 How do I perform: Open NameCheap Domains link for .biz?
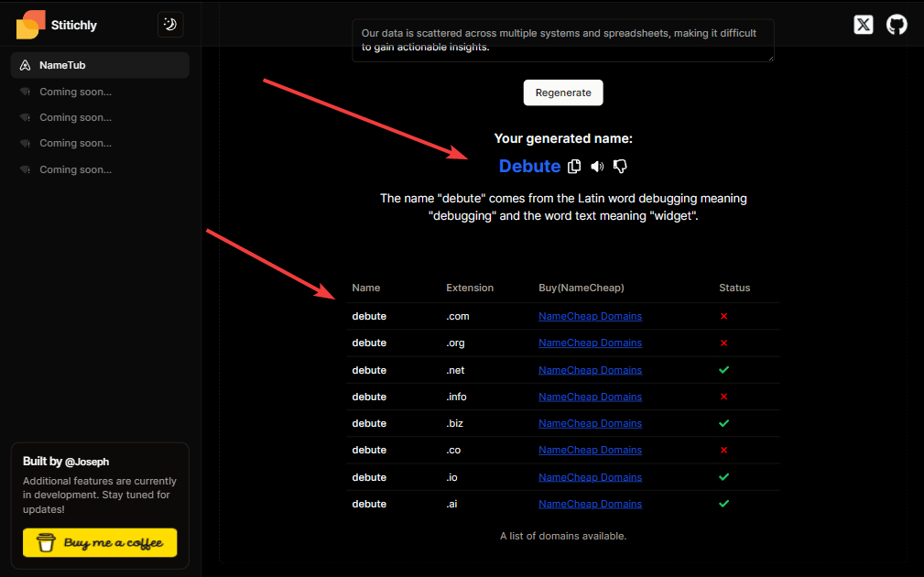click(590, 423)
